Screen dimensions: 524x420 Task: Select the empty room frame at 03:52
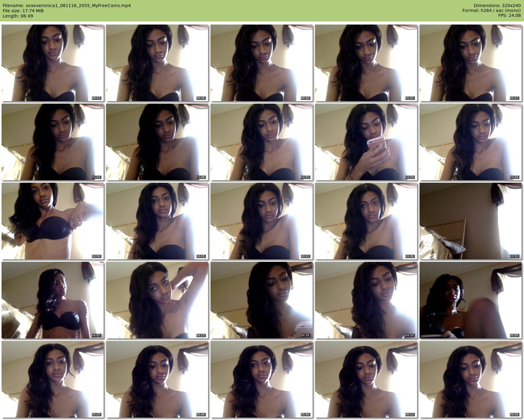point(471,221)
